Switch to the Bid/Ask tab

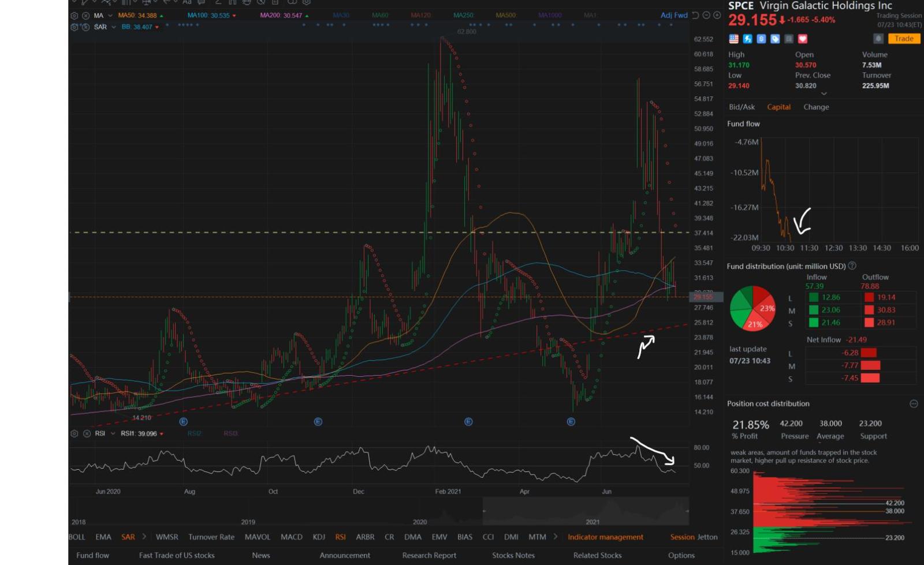[742, 107]
